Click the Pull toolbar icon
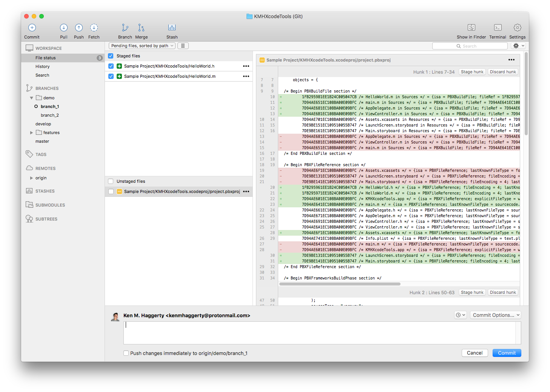550x392 pixels. click(64, 28)
